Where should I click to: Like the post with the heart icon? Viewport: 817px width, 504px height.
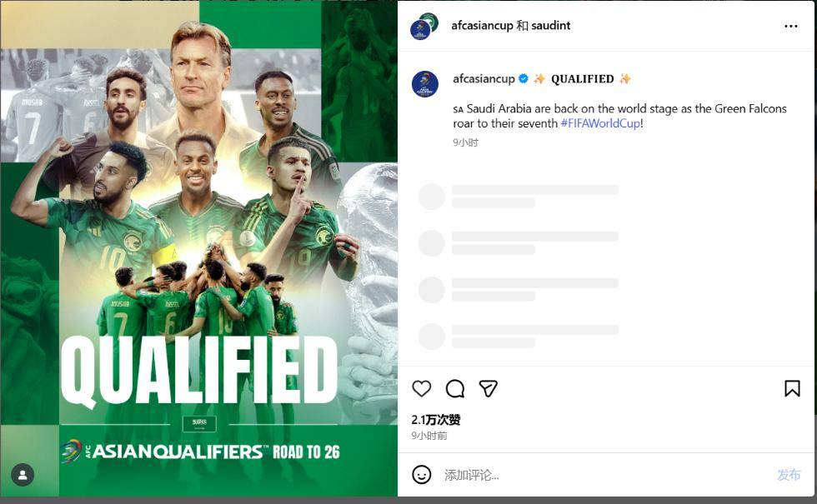click(422, 388)
